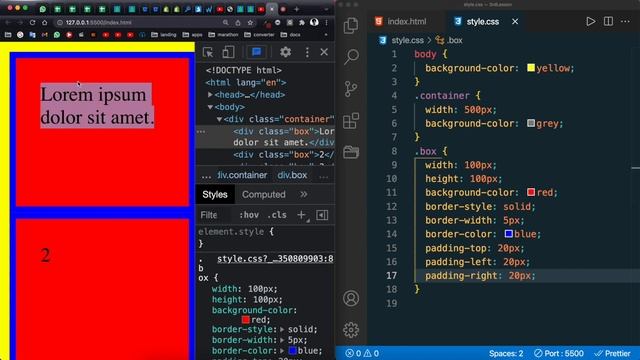Click the browser address bar URL
Image resolution: width=640 pixels, height=360 pixels.
99,23
